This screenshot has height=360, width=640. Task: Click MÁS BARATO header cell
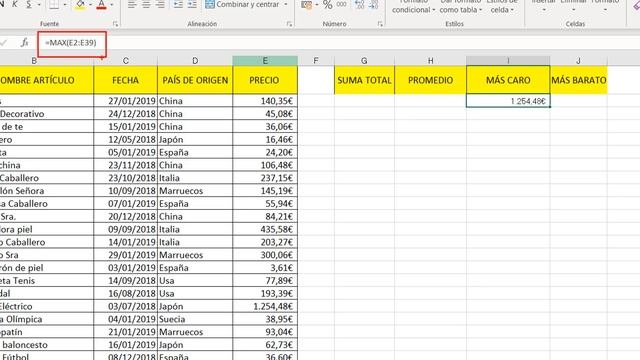[x=578, y=80]
